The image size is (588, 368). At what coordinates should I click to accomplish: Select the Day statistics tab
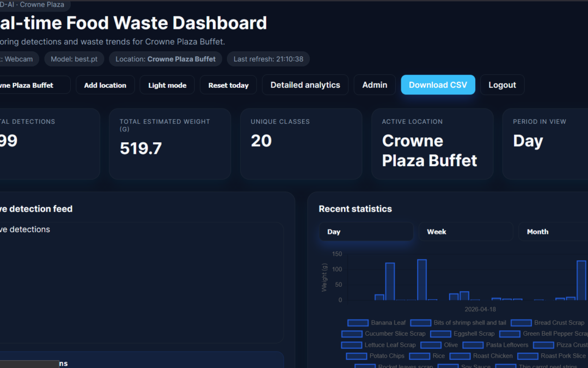(x=366, y=232)
